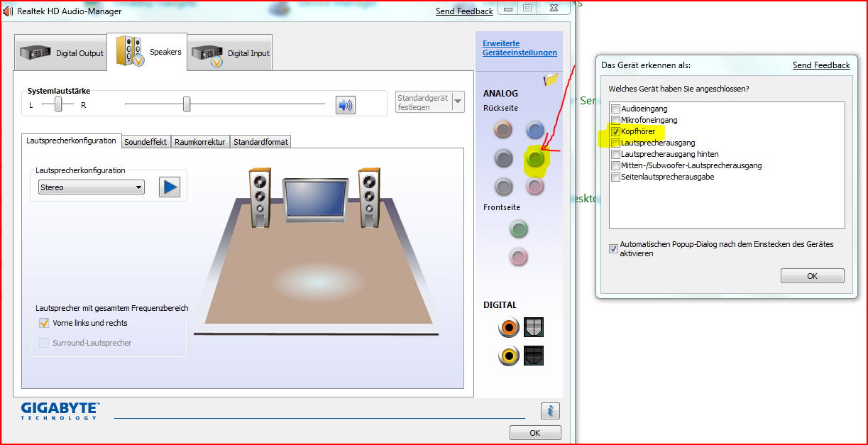The image size is (868, 445).
Task: Check Seitenlautsprecherausgabe option
Action: coord(615,177)
